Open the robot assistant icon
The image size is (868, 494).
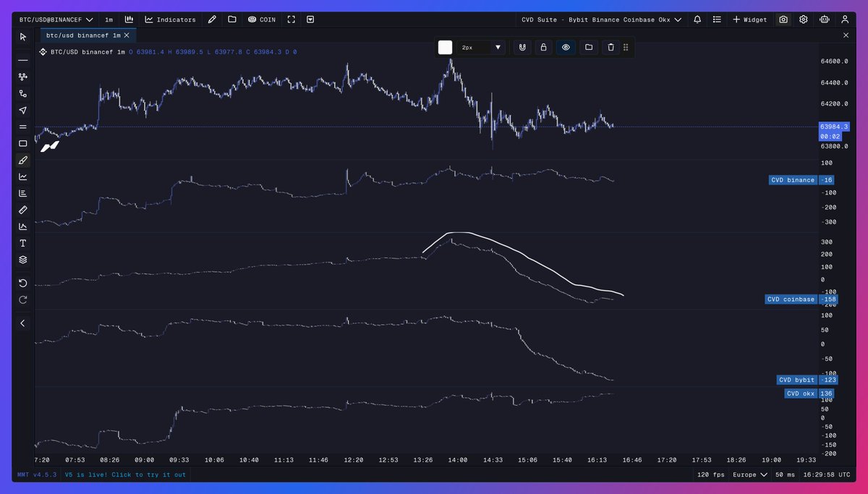pyautogui.click(x=824, y=20)
